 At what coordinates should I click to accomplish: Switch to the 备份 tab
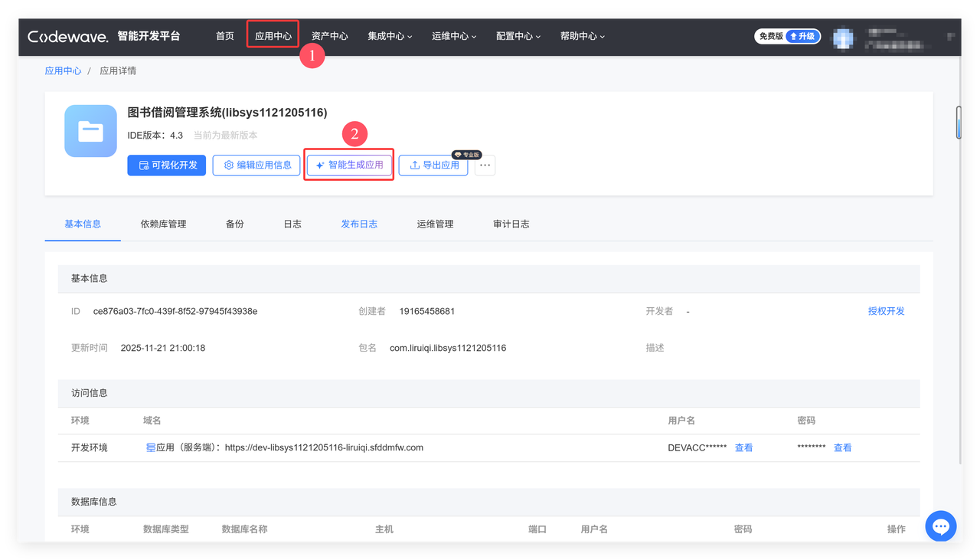[x=235, y=224]
